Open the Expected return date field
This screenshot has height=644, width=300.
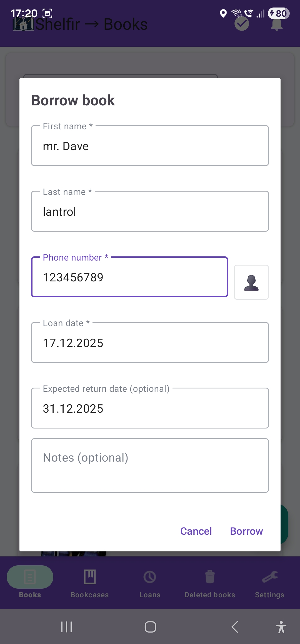pos(150,408)
